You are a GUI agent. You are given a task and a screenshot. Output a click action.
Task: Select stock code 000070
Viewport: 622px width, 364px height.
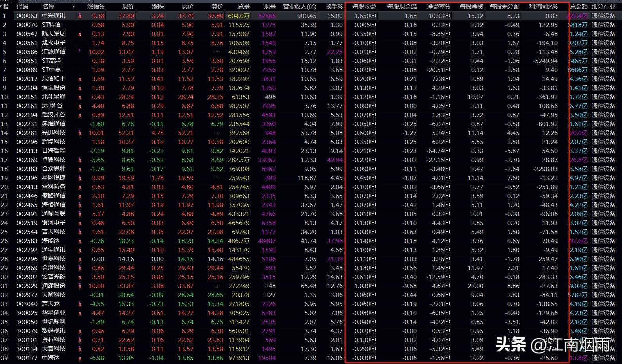click(27, 25)
